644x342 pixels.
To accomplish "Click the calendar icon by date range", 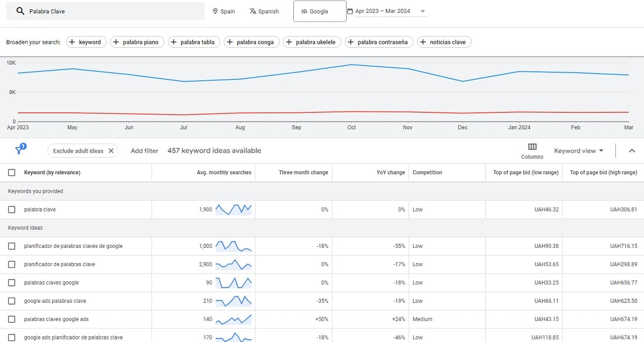I will coord(350,11).
